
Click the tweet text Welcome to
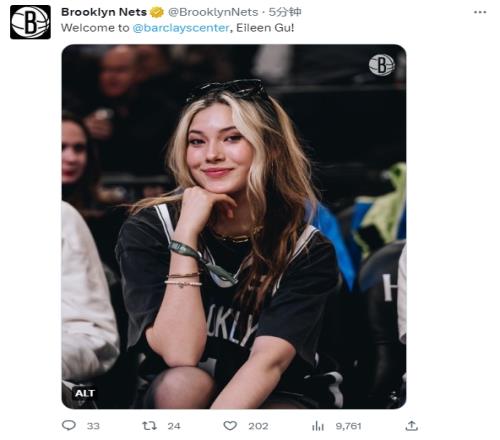point(95,28)
